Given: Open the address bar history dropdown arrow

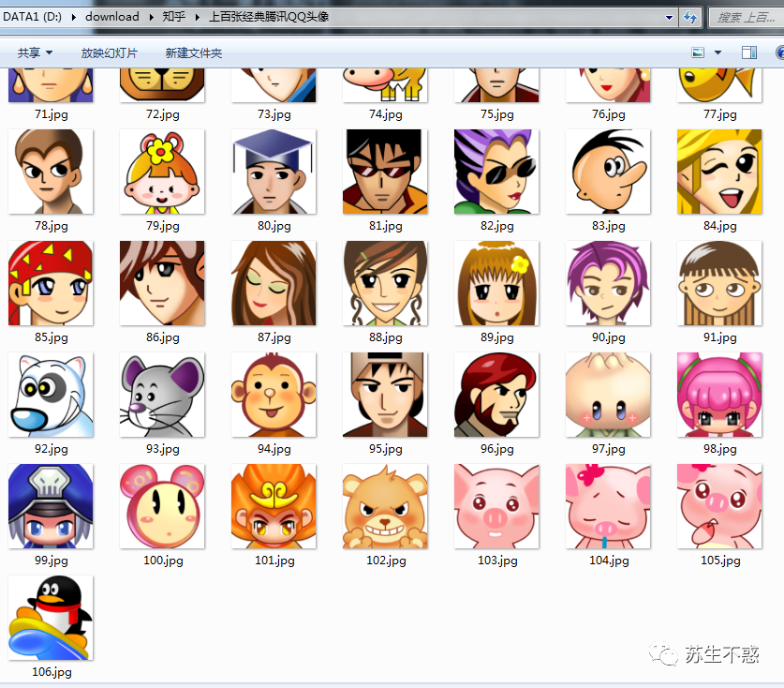Looking at the screenshot, I should click(669, 18).
